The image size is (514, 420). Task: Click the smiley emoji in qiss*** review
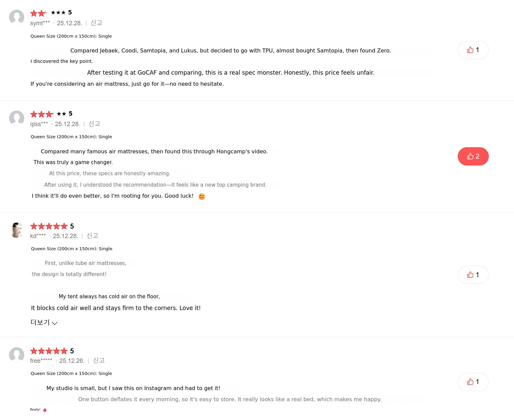click(x=202, y=196)
